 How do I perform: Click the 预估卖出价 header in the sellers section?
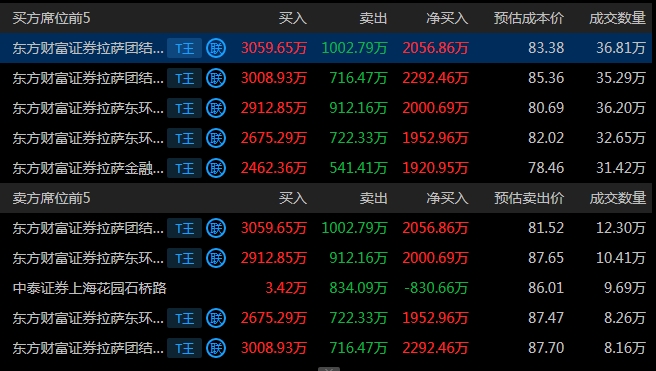(529, 198)
